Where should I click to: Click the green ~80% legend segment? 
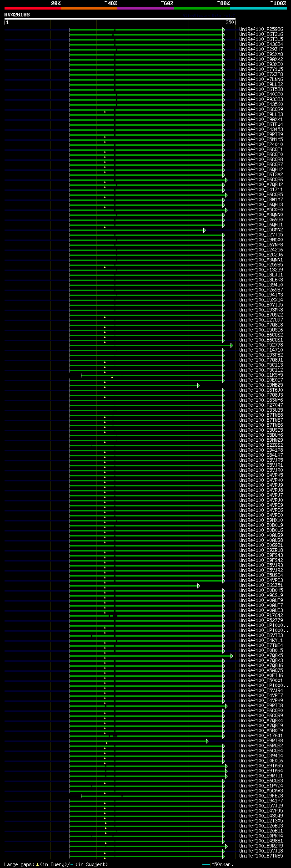pyautogui.click(x=201, y=8)
